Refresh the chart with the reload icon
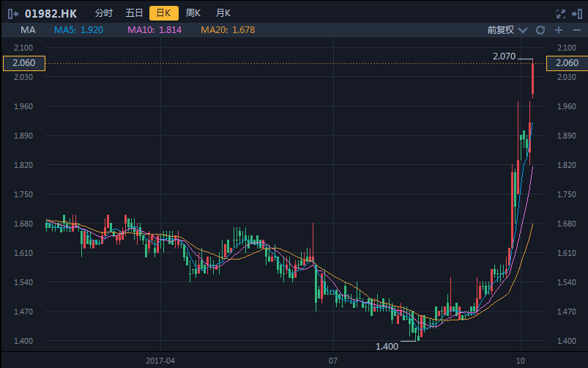The width and height of the screenshot is (588, 368). [540, 30]
